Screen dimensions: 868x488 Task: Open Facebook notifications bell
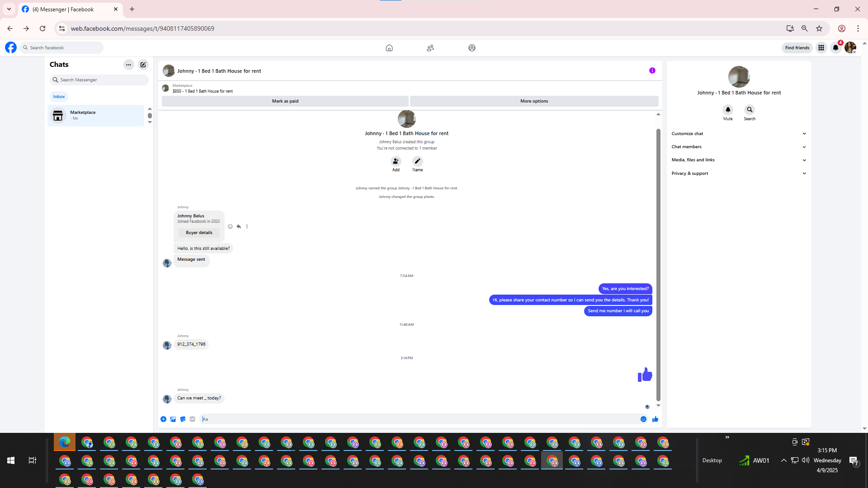[835, 48]
